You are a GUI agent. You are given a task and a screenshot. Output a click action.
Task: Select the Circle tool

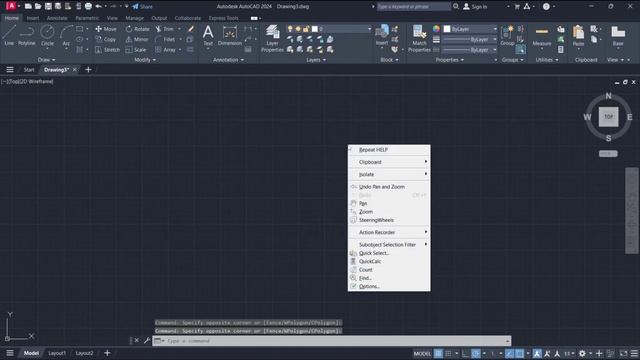pos(47,34)
